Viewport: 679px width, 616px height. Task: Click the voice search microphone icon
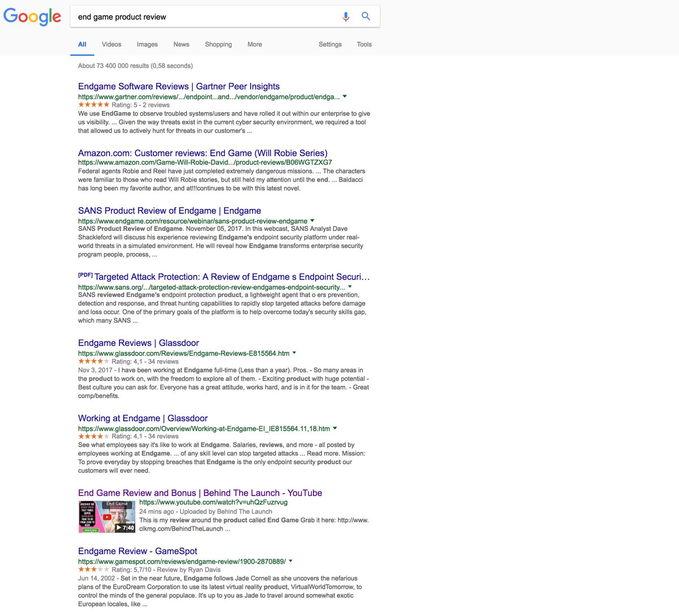(x=346, y=16)
